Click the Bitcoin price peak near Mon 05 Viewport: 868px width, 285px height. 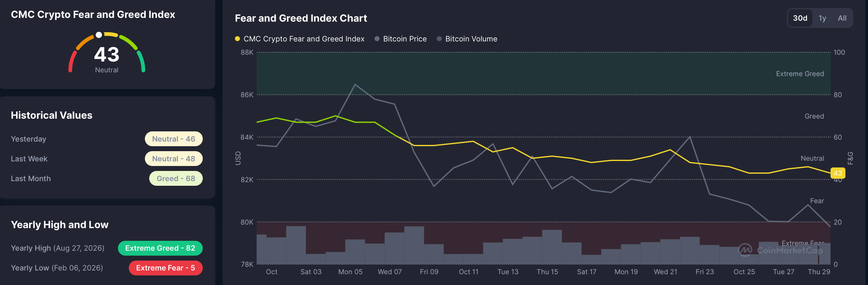point(355,84)
